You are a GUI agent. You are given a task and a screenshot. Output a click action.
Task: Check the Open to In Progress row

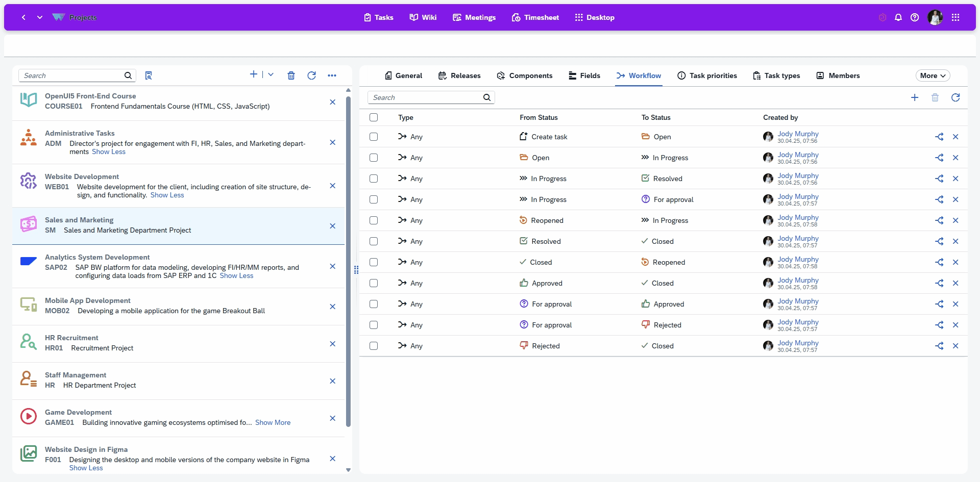(x=374, y=158)
